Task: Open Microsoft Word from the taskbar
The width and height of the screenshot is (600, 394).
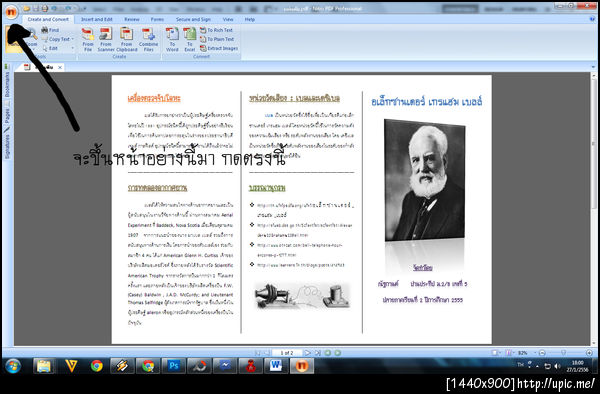Action: click(276, 366)
